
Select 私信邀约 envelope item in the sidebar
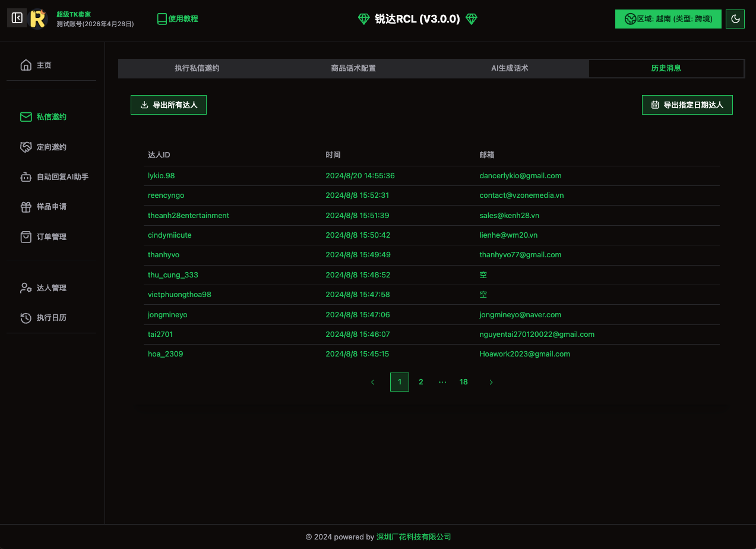(x=51, y=117)
